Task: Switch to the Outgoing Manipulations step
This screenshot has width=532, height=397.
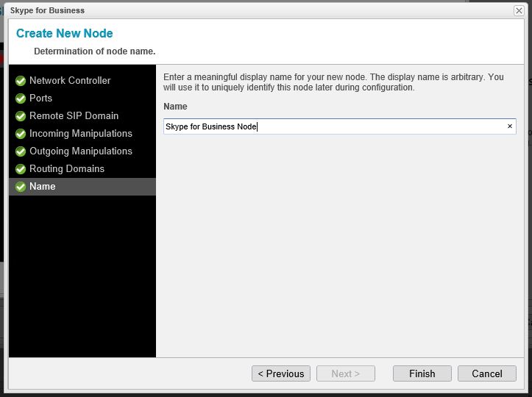Action: [81, 151]
